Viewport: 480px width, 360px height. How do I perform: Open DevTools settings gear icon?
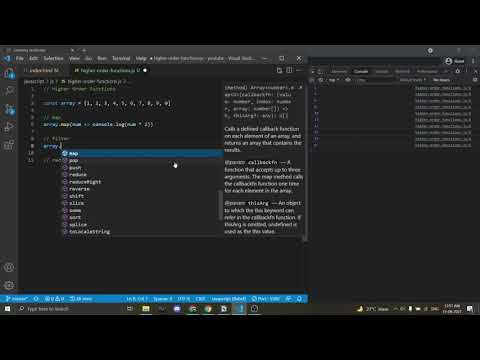click(x=458, y=71)
